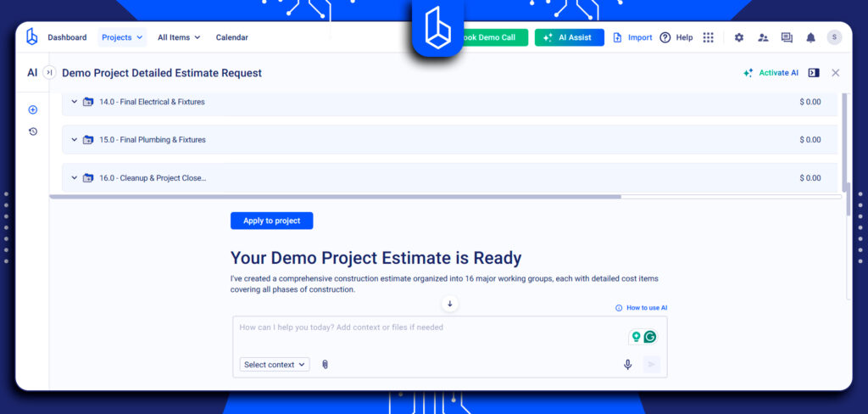The image size is (868, 414).
Task: Click the $ 0.00 amount for 16.0 group
Action: (810, 178)
